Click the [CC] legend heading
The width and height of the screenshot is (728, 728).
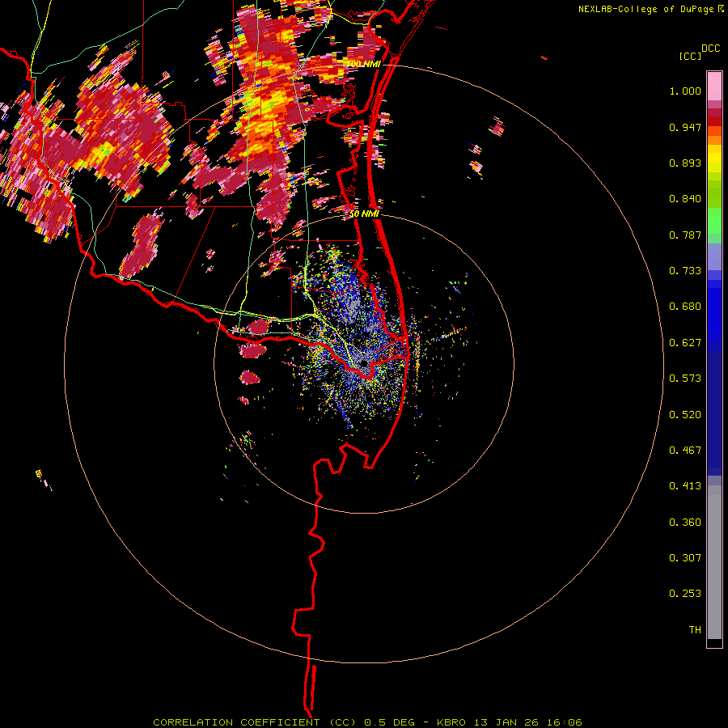tap(690, 56)
